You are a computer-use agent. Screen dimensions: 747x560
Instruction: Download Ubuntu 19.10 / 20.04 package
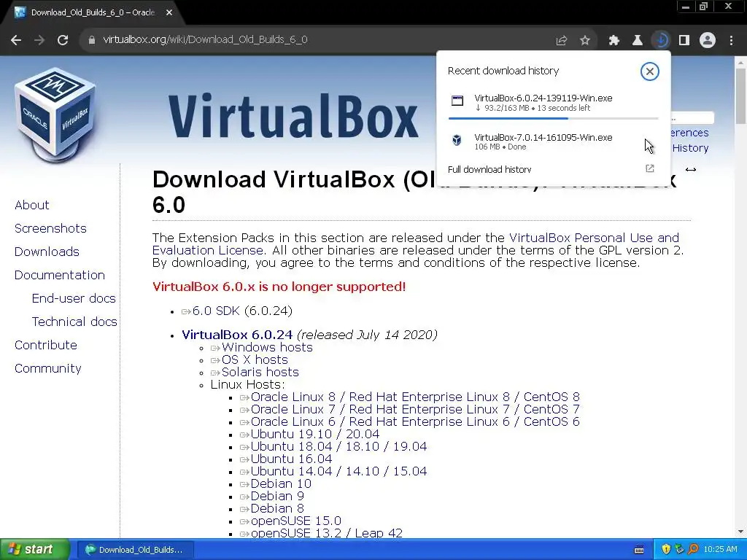[x=315, y=435]
